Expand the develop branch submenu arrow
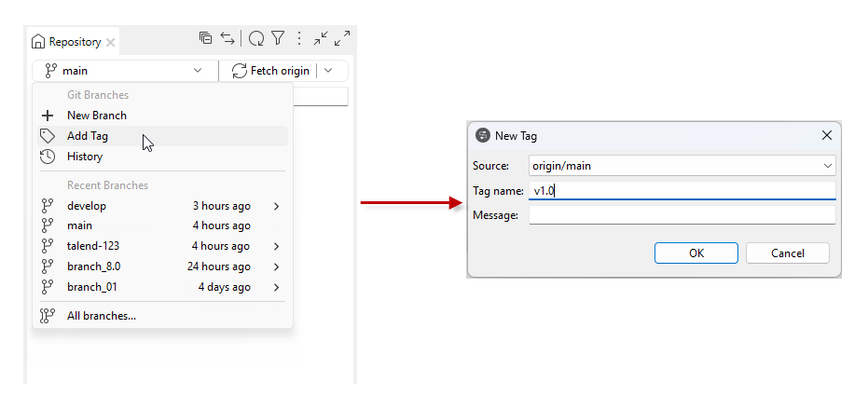Viewport: 868px width, 410px height. (x=277, y=206)
